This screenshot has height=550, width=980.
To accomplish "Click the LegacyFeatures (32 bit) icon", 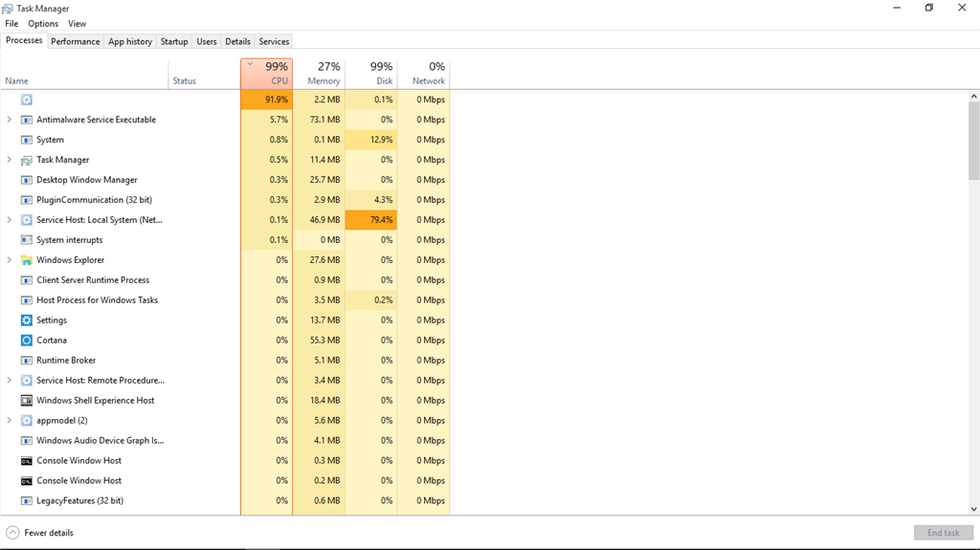I will click(x=26, y=500).
